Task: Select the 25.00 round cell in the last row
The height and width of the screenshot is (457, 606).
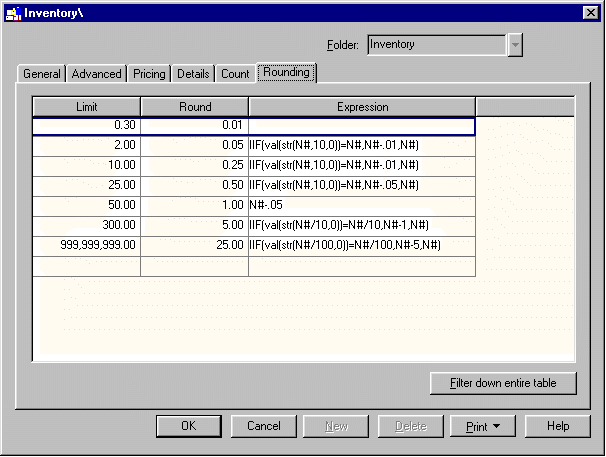Action: [x=194, y=246]
